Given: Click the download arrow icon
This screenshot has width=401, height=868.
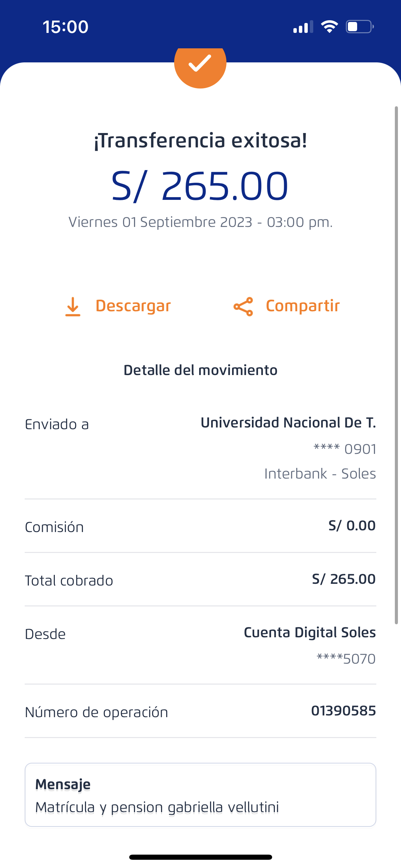Looking at the screenshot, I should click(x=73, y=306).
